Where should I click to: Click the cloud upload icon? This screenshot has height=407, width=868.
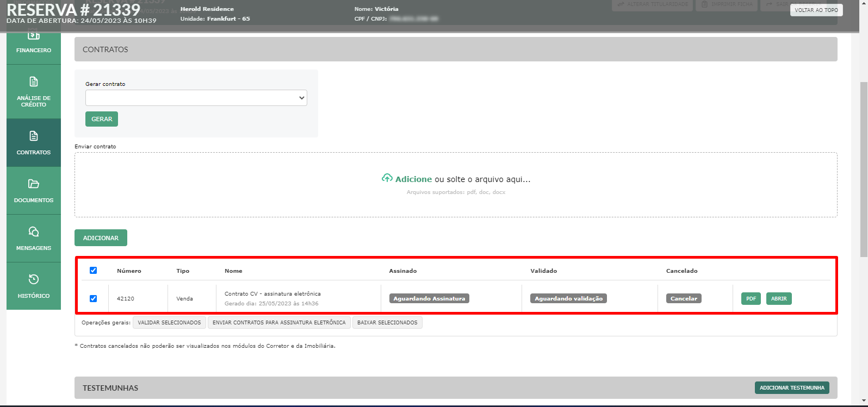click(387, 178)
